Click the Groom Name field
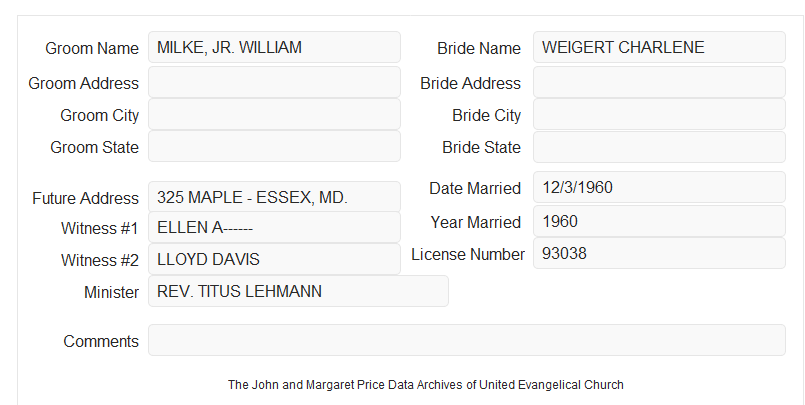Screen dimensions: 805x405 pyautogui.click(x=274, y=47)
